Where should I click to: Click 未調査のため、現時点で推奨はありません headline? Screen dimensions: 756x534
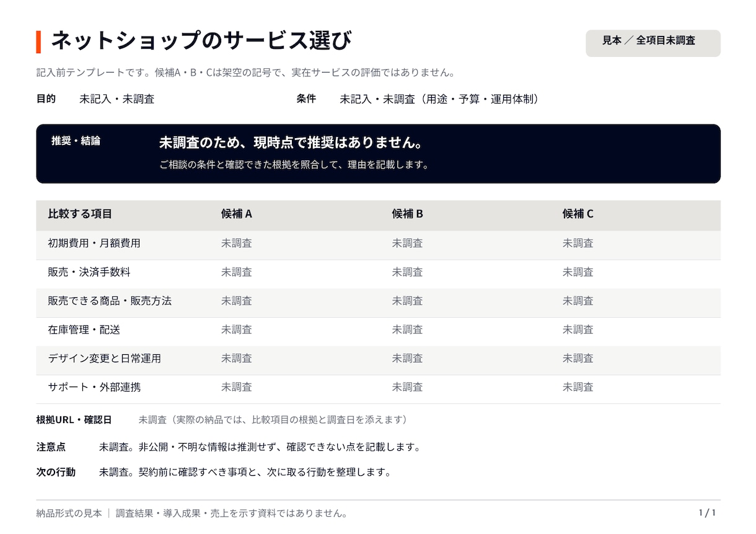click(291, 142)
